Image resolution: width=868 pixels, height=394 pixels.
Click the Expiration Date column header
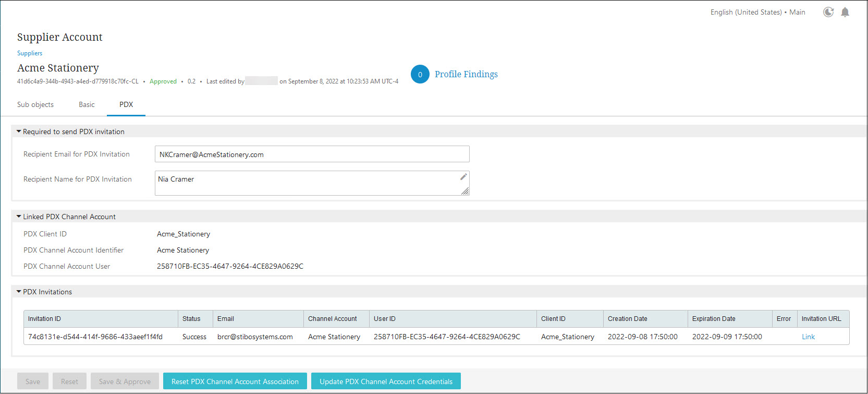[714, 319]
